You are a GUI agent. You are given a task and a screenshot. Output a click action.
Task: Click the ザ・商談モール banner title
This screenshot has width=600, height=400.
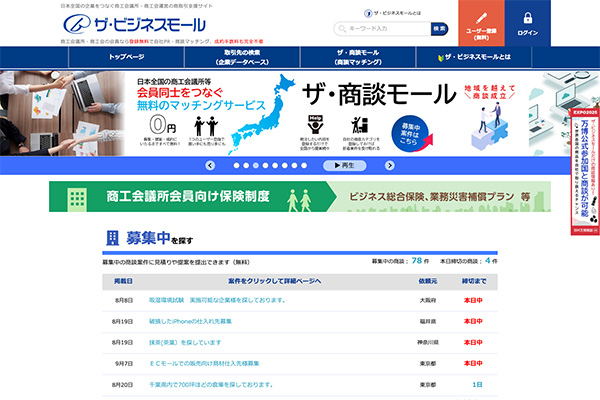click(379, 95)
